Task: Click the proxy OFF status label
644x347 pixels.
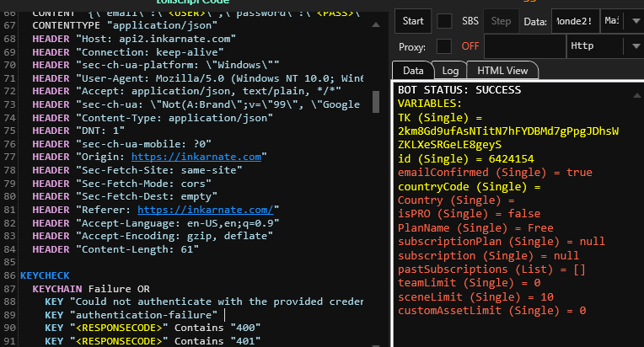Action: click(470, 46)
